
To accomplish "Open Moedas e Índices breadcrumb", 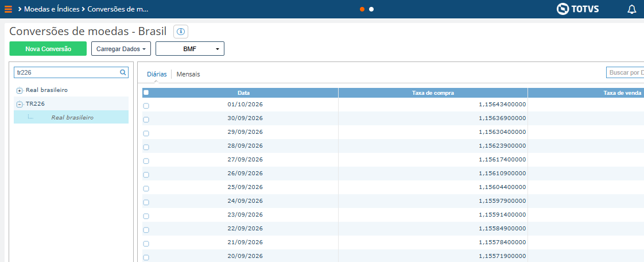I will click(52, 9).
